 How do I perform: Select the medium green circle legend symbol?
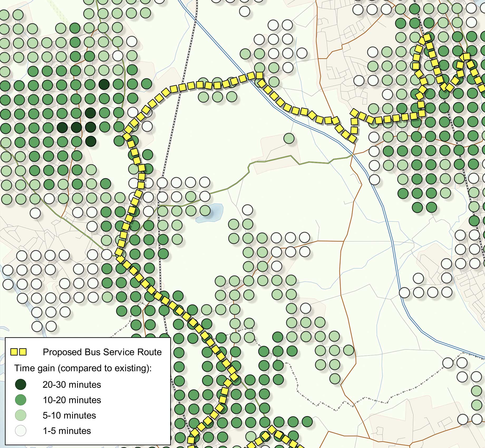click(21, 400)
